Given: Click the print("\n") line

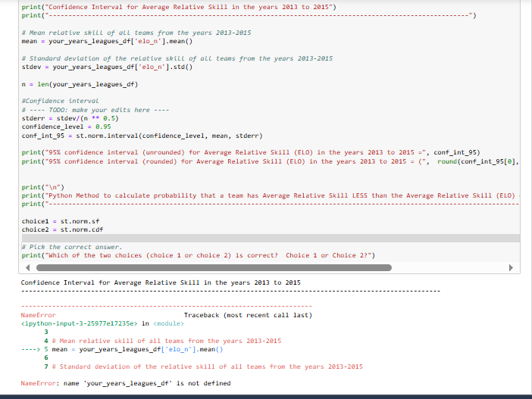Looking at the screenshot, I should point(43,187).
